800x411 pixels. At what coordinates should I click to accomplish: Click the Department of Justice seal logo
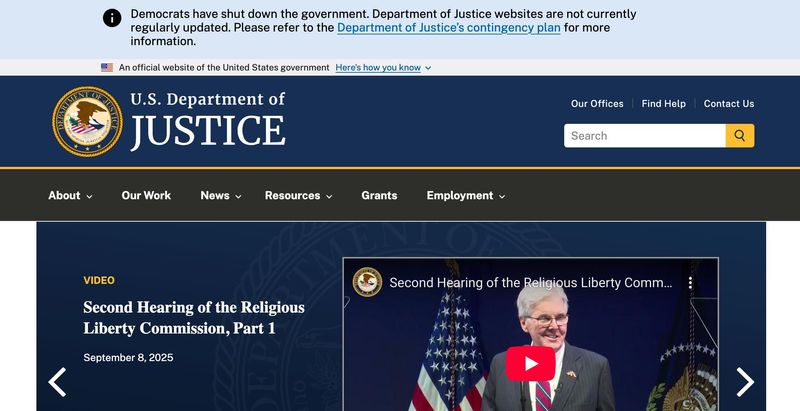point(87,121)
